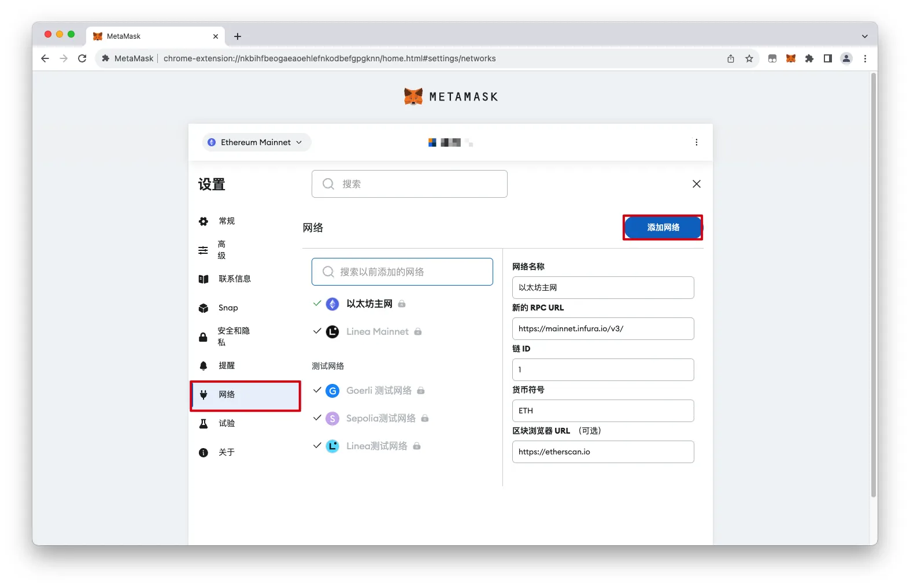
Task: Click the 货币符号 field showing ETH
Action: [x=603, y=411]
